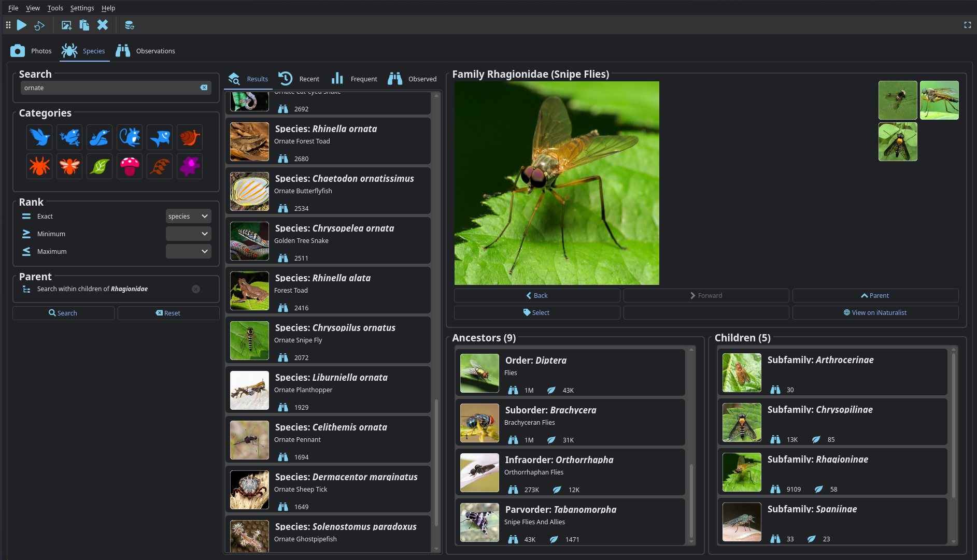The image size is (977, 560).
Task: Go to the Parent taxon
Action: [875, 295]
